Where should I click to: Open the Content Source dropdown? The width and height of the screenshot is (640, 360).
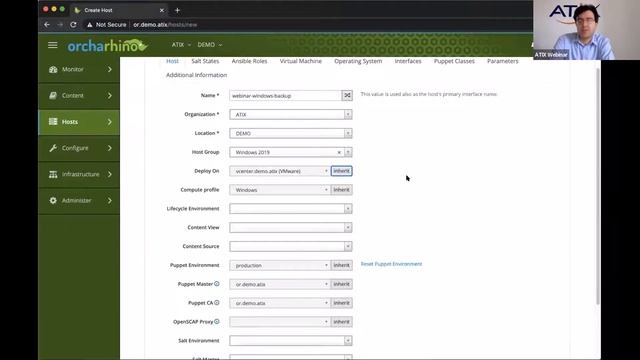(x=291, y=246)
